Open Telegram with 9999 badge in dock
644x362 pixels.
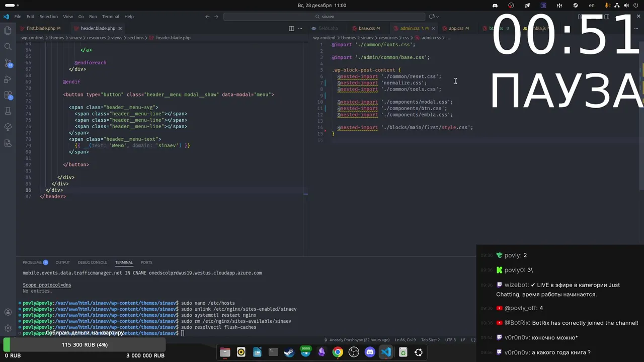pos(305,352)
